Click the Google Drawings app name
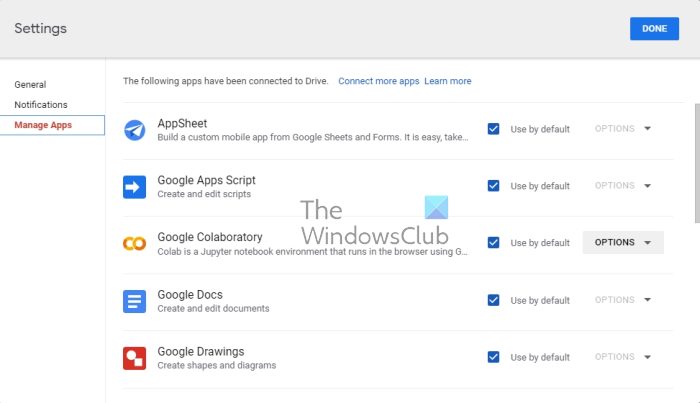This screenshot has width=700, height=403. point(200,351)
